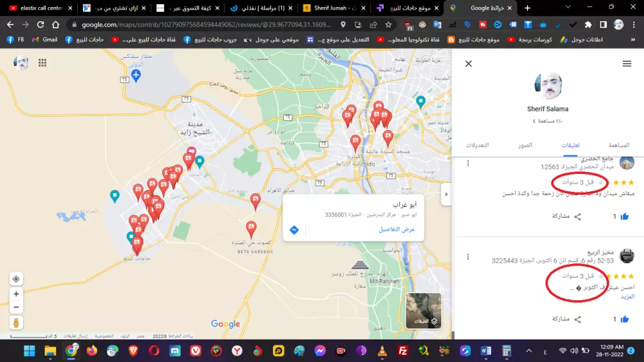Switch to التعديلات tab
This screenshot has width=644, height=362.
[x=477, y=145]
